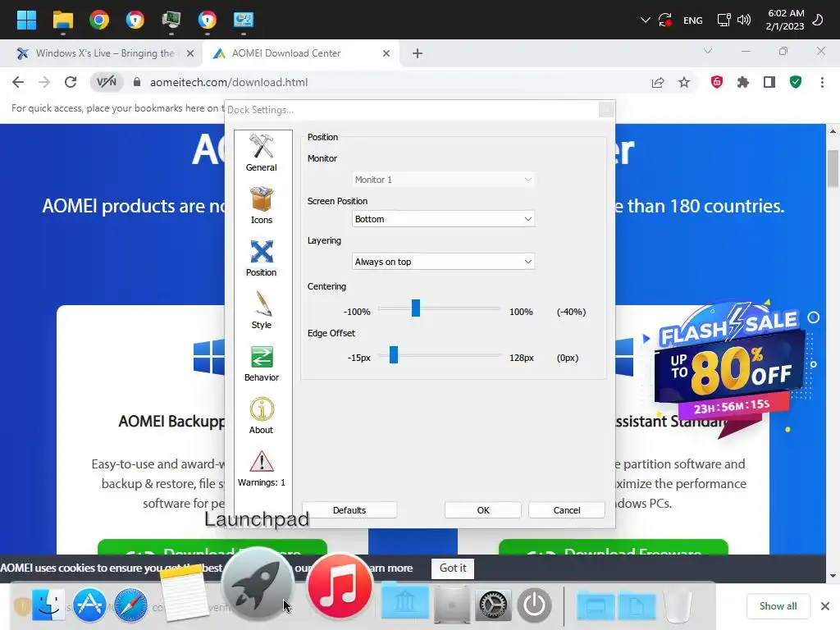The width and height of the screenshot is (840, 630).
Task: Toggle the browser side panel
Action: click(x=769, y=82)
